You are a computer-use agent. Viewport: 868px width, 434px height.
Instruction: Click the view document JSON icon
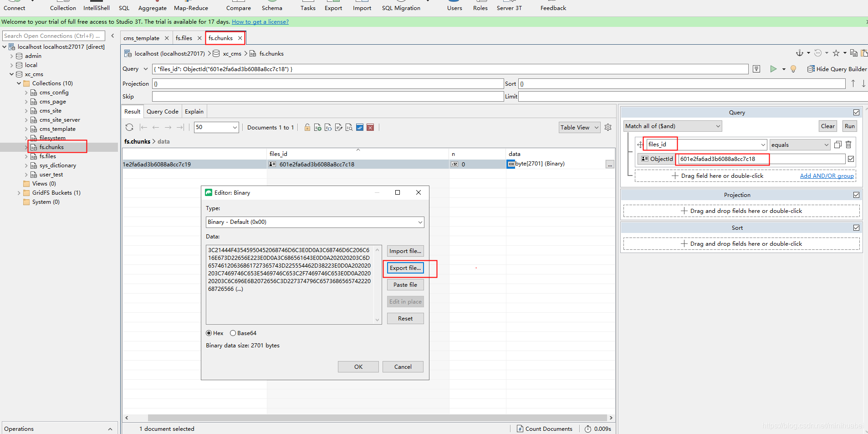328,127
